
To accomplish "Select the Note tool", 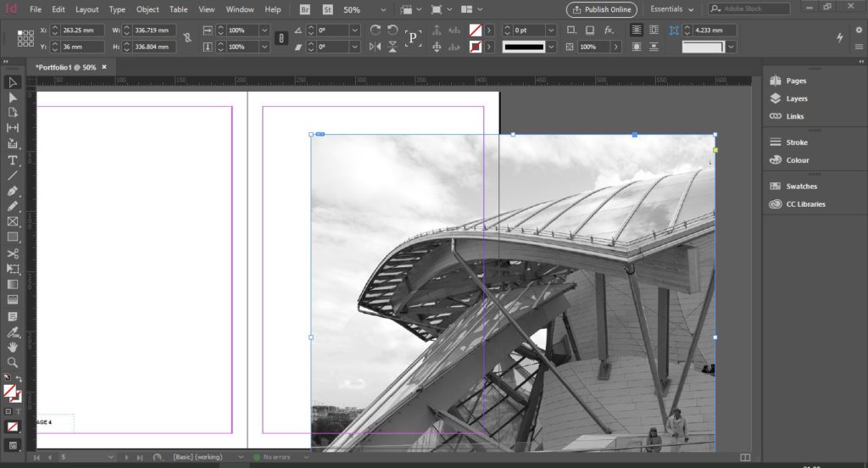I will pos(12,317).
